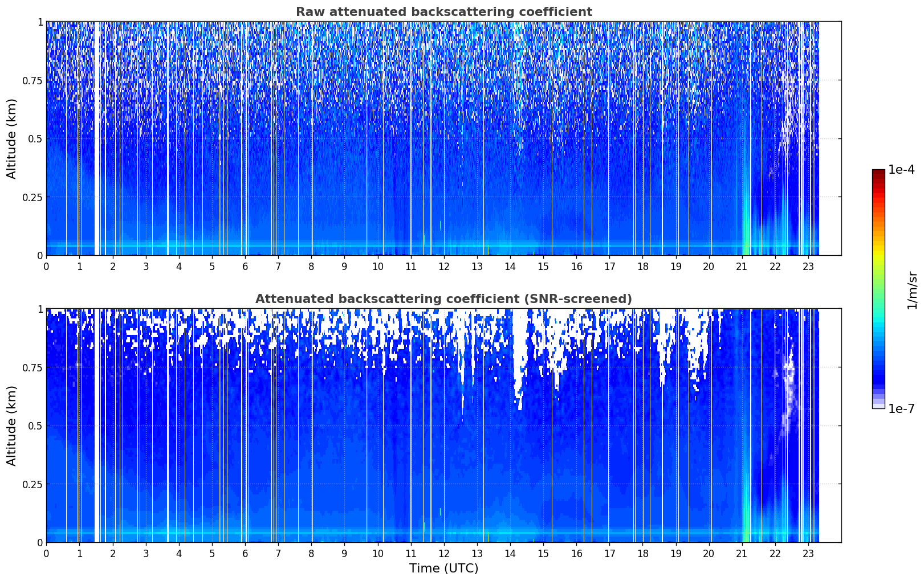Click the "Altitude (km)" label of raw plot
The image size is (924, 581).
(x=12, y=138)
